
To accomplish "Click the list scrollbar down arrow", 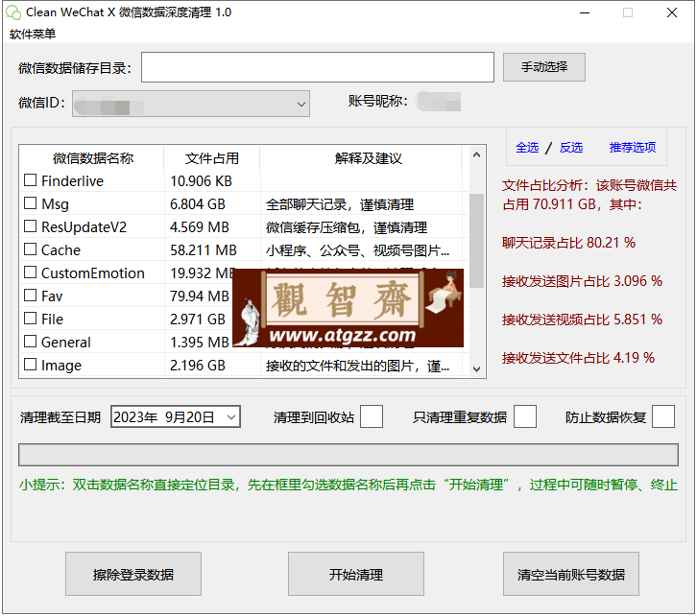I will (x=476, y=369).
